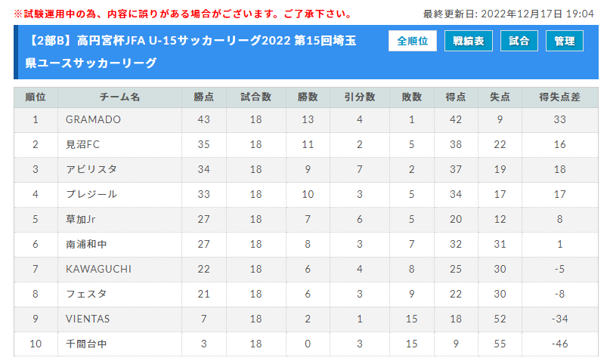Select the 草加Jr team entry
This screenshot has width=607, height=364.
coord(81,219)
